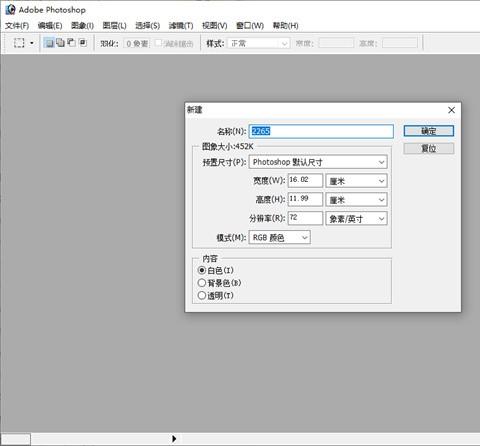This screenshot has height=446, width=480.
Task: Open the height unit 厘米 dropdown
Action: [x=356, y=200]
